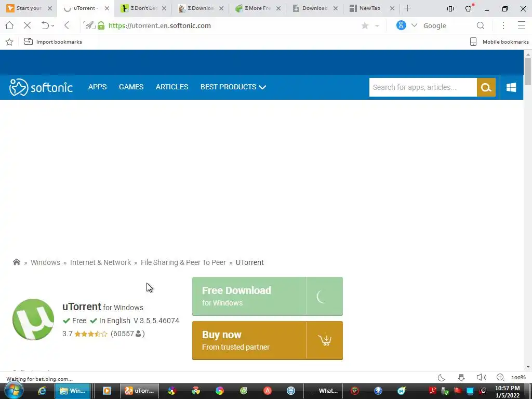Viewport: 532px width, 399px height.
Task: Click the page vertical scrollbar thumb
Action: tap(528, 71)
